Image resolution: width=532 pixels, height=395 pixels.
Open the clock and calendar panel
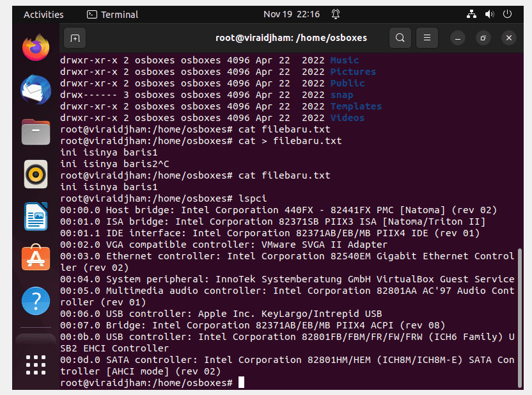[292, 14]
